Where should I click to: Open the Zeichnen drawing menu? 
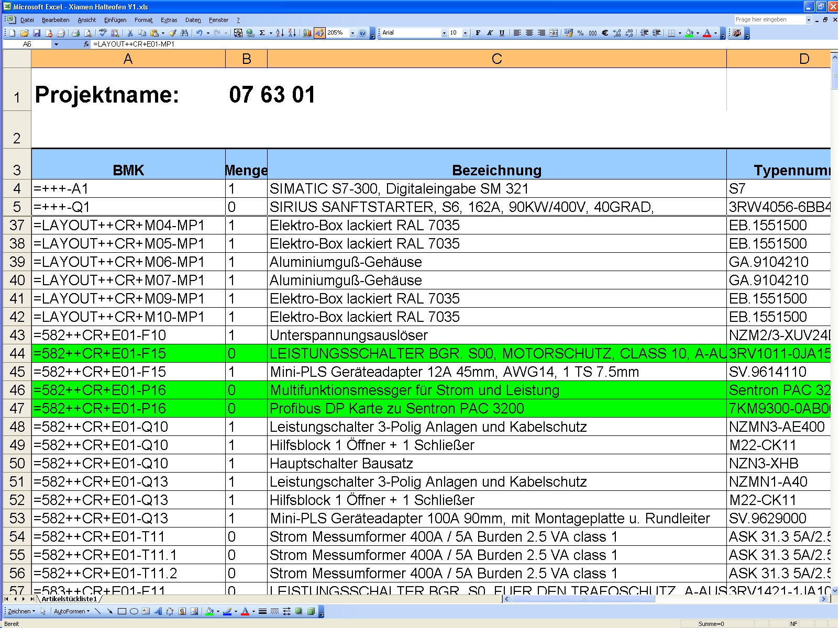pos(21,611)
